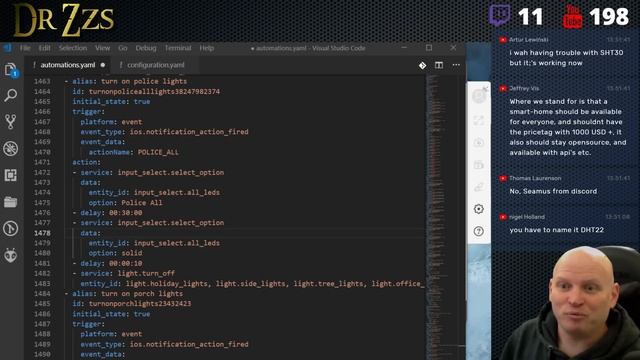
Task: Click Artur Lewinski's chat message about SHT30
Action: pyautogui.click(x=566, y=58)
